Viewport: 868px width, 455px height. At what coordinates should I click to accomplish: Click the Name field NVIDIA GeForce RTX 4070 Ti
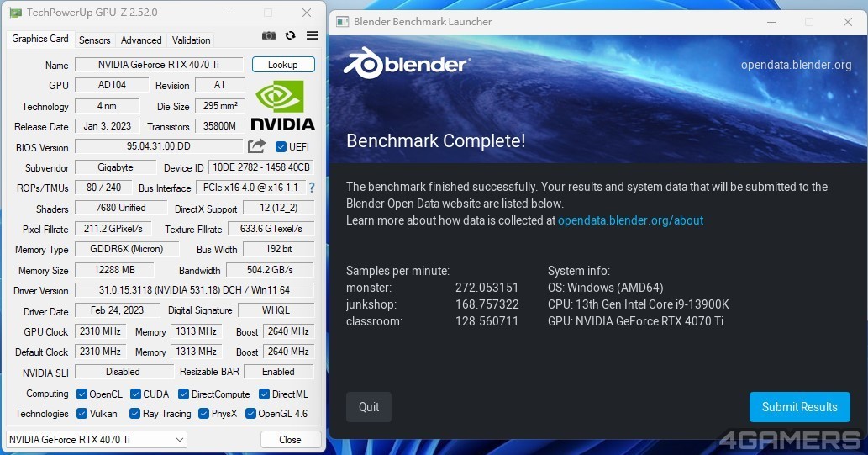point(159,64)
